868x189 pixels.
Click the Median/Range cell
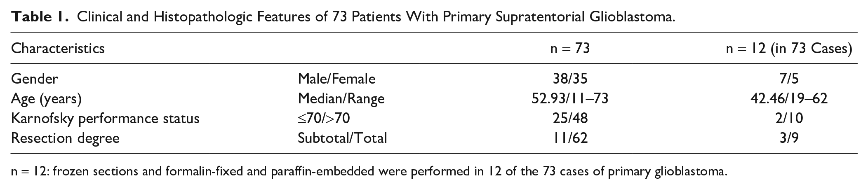(341, 98)
